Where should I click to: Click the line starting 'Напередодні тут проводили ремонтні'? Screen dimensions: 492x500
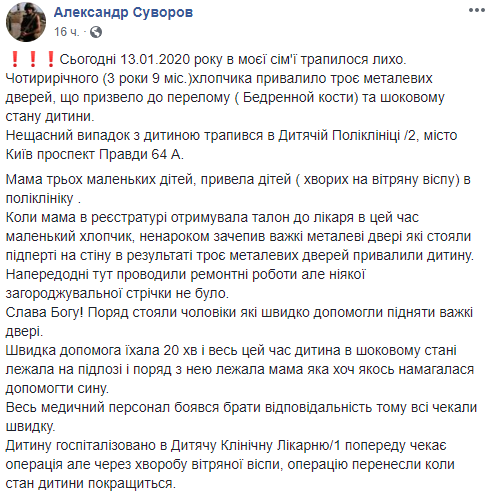pos(185,275)
